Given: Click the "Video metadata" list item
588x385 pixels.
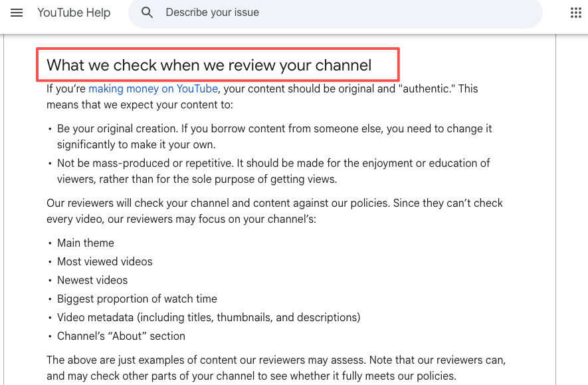Looking at the screenshot, I should tap(209, 317).
